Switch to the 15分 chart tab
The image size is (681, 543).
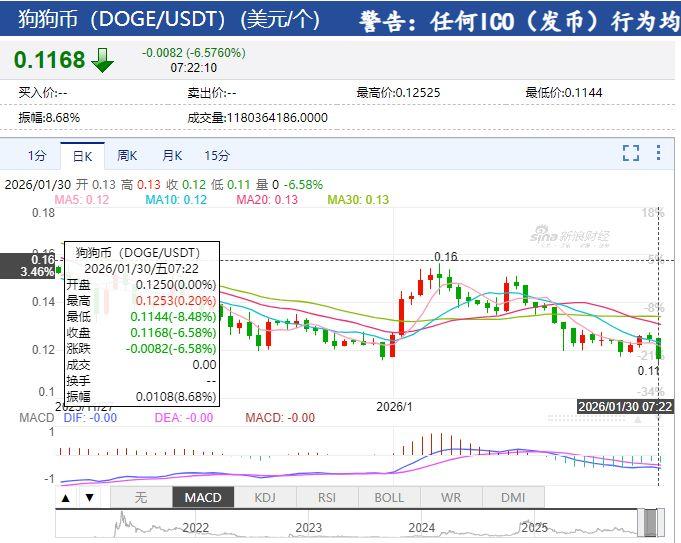[217, 155]
